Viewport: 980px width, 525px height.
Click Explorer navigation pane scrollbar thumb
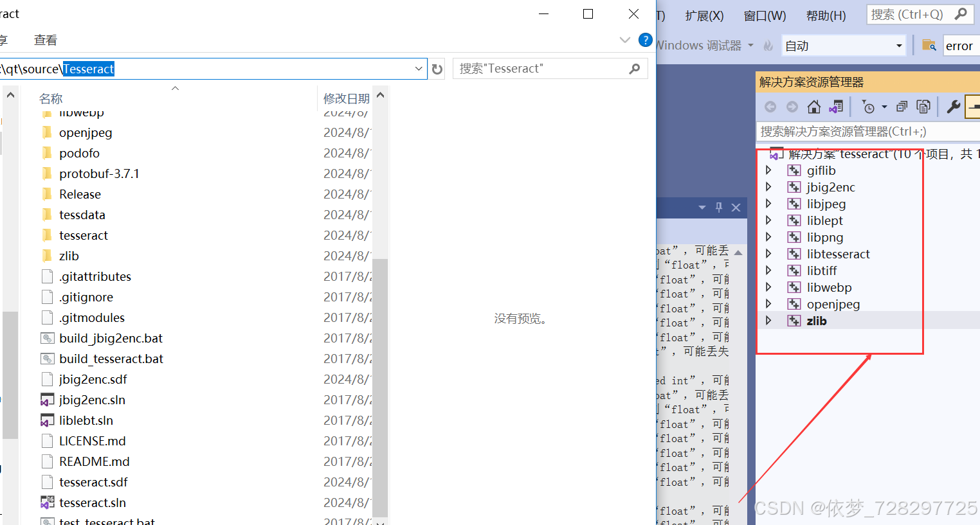[x=10, y=374]
